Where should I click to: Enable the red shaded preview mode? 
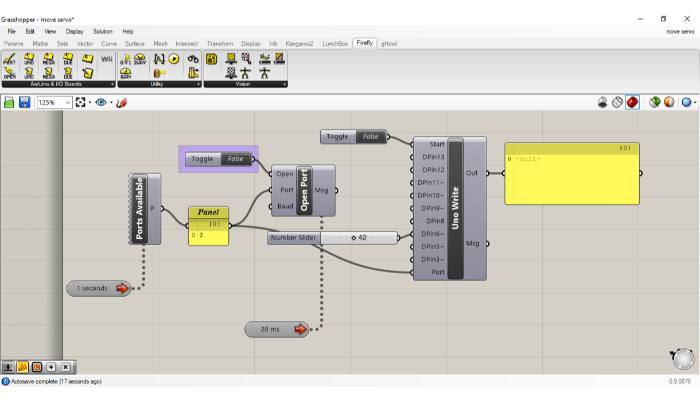click(x=632, y=102)
